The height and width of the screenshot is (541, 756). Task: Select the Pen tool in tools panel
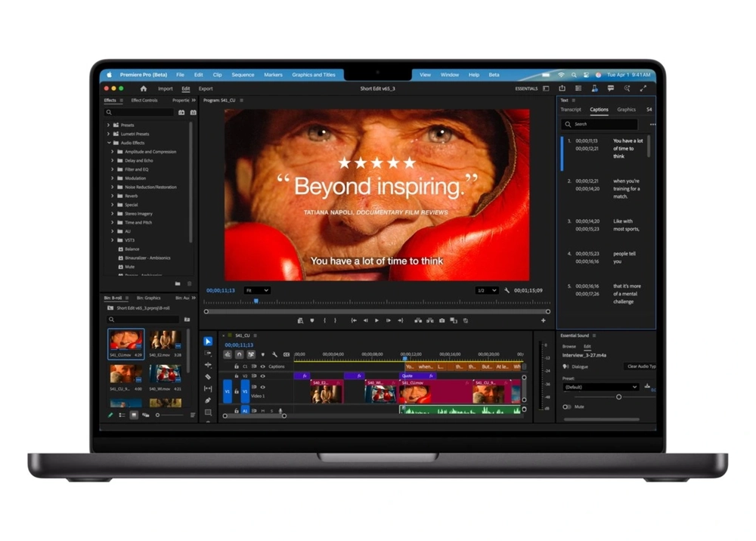(208, 400)
